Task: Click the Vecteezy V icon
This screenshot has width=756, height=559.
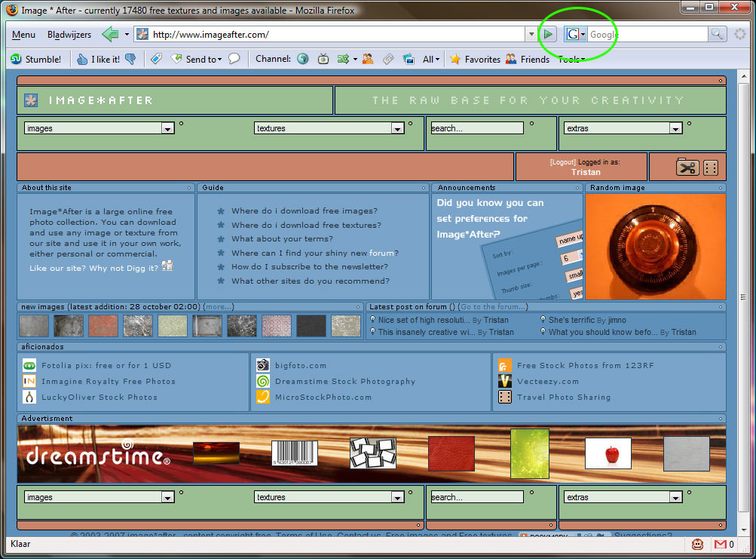Action: click(x=505, y=382)
